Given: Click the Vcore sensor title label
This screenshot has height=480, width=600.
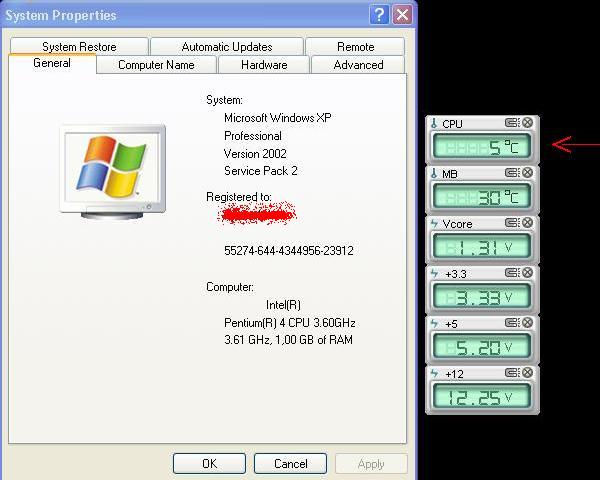Looking at the screenshot, I should pyautogui.click(x=457, y=224).
